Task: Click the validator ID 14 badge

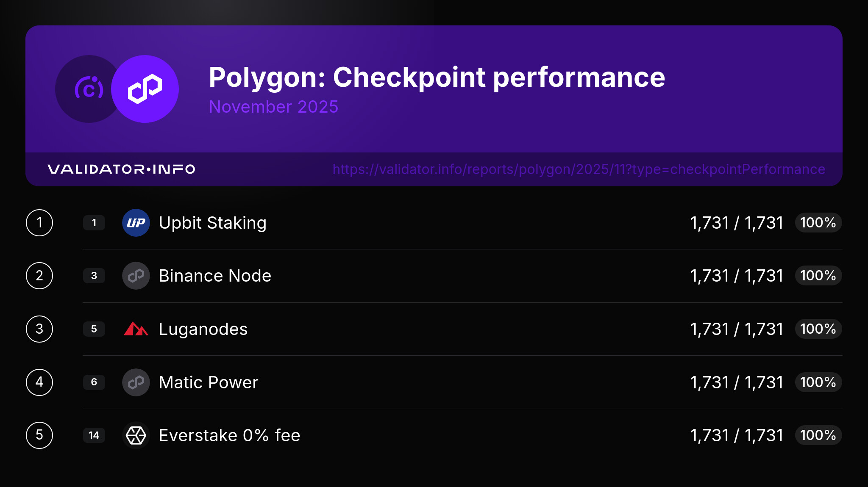Action: (94, 435)
